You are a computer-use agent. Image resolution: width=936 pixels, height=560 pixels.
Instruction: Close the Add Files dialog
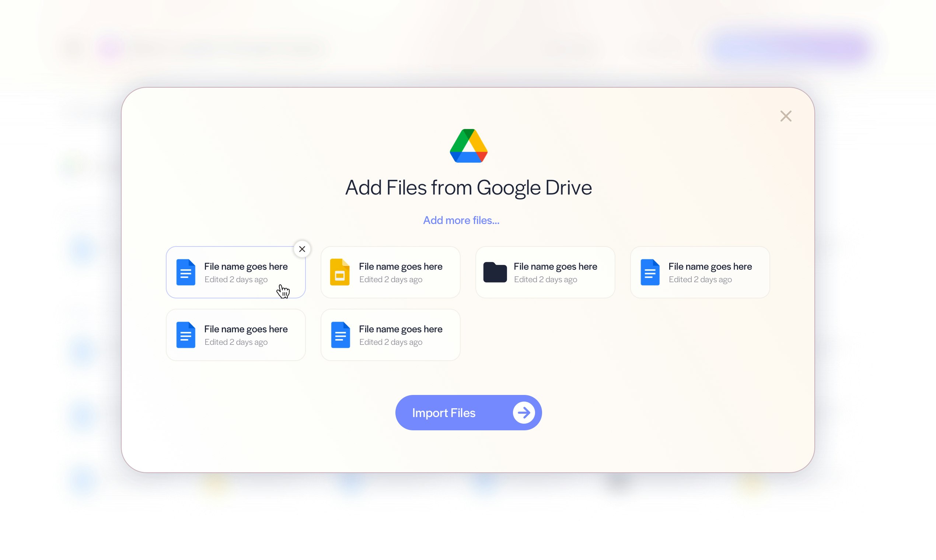click(x=786, y=116)
